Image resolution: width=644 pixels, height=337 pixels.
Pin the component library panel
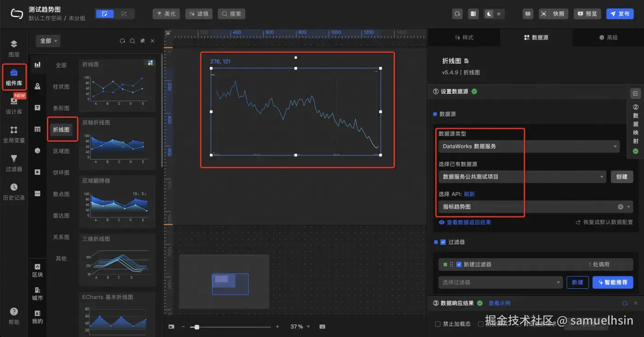coord(143,41)
